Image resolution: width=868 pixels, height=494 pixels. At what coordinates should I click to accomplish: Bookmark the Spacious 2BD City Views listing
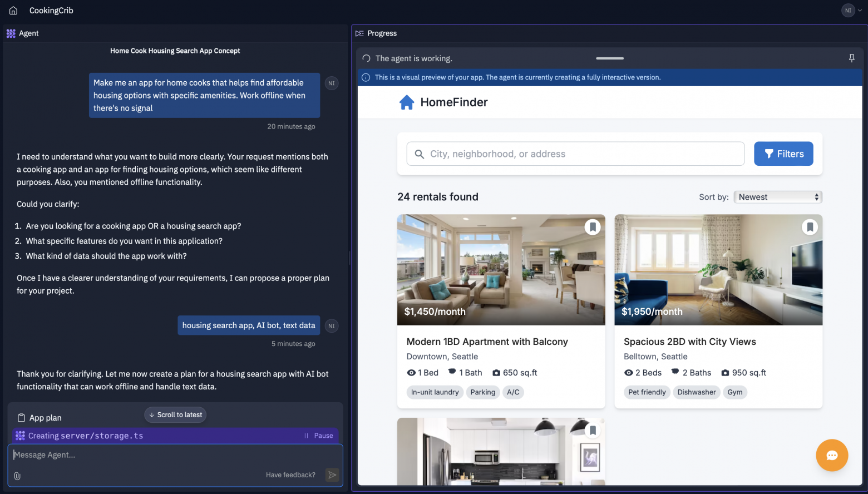(x=810, y=227)
